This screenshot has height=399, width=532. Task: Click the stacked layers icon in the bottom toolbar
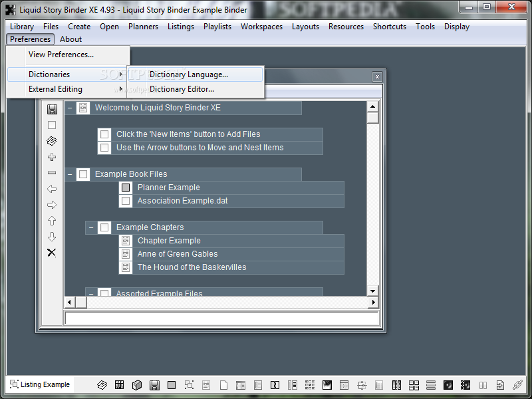(102, 385)
